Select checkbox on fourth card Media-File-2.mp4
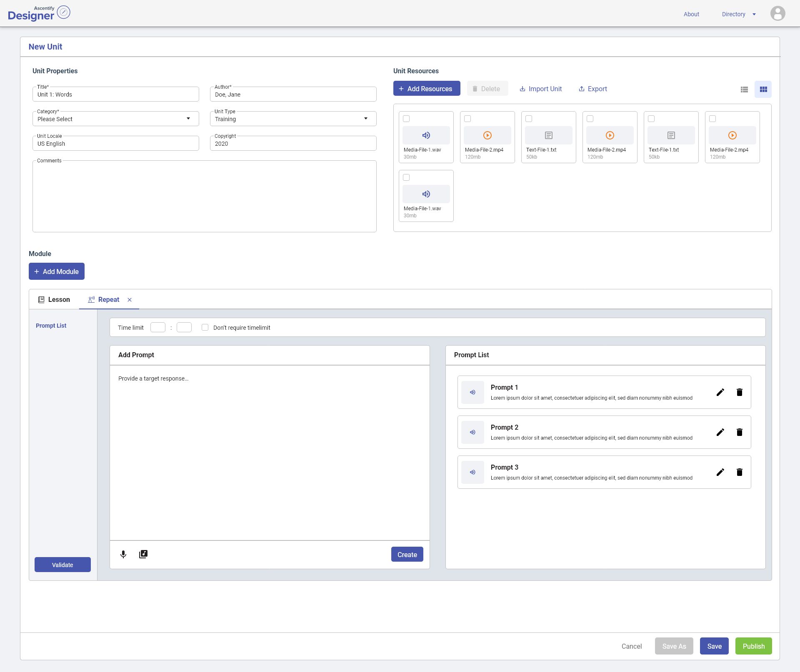Viewport: 800px width, 672px height. (590, 119)
